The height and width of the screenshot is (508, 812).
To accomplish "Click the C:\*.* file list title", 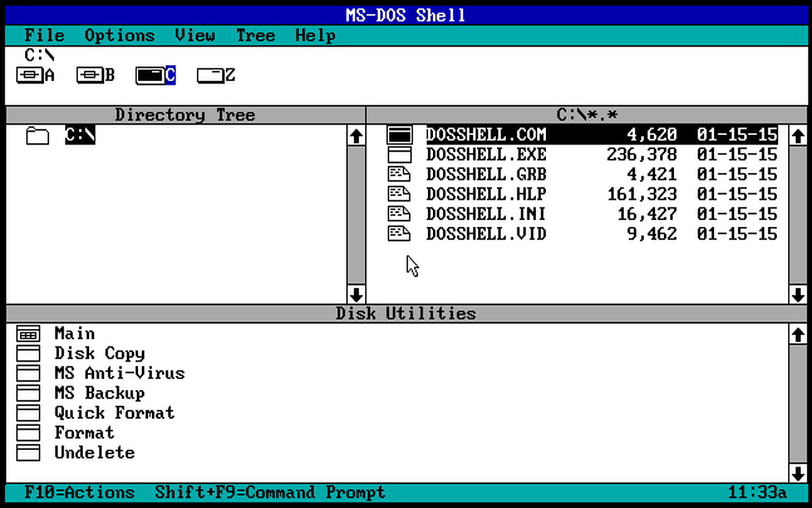I will coord(587,115).
